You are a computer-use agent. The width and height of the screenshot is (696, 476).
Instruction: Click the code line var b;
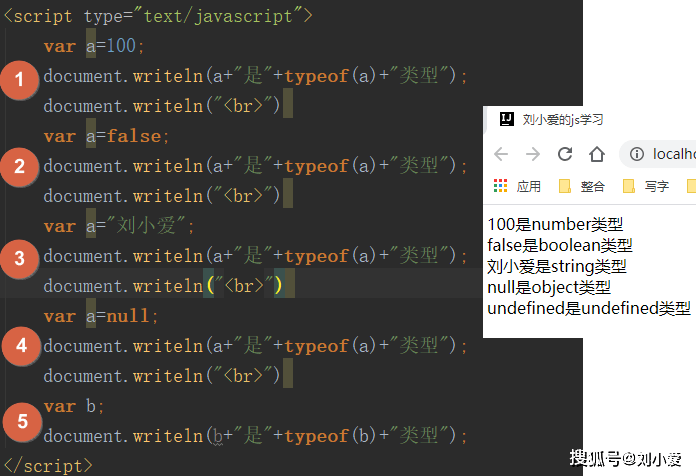coord(74,406)
